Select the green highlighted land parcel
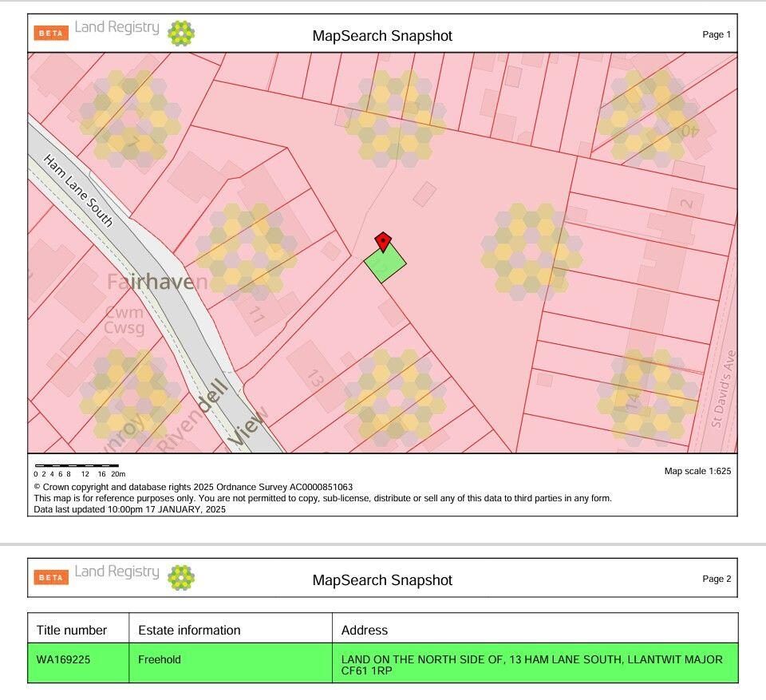766x700 pixels. point(385,264)
